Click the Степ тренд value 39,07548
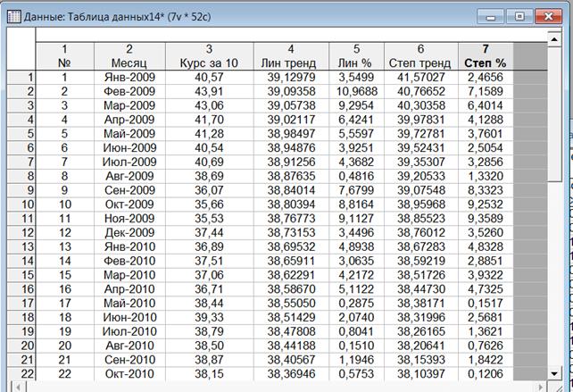 coord(421,190)
